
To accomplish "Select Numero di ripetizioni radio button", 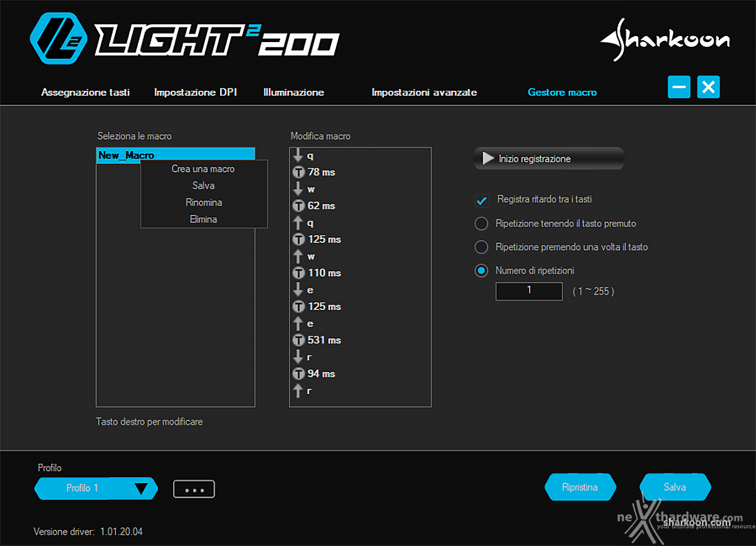I will coord(482,271).
